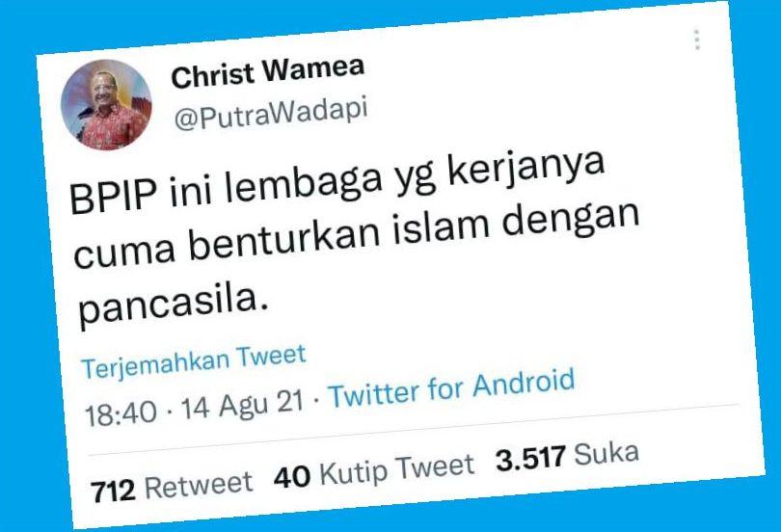
Task: Open the Suka likes label
Action: 606,453
